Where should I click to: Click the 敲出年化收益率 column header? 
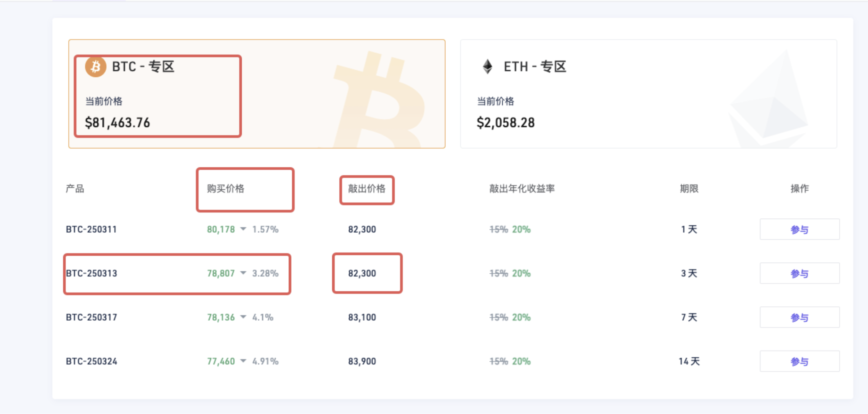(522, 188)
